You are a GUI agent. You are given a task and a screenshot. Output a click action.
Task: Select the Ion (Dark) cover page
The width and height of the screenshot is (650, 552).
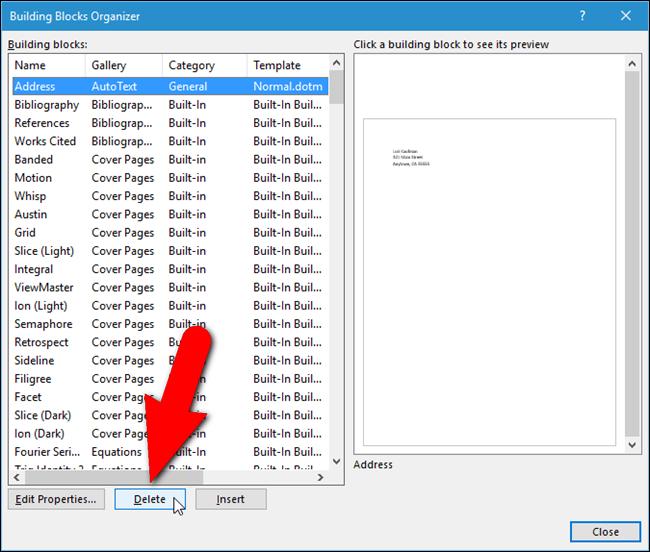click(x=170, y=433)
